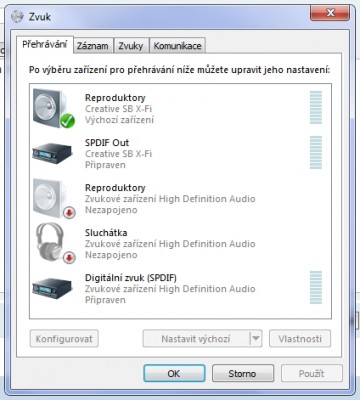Click the Sluchátka headphones icon
360x400 pixels.
(55, 243)
